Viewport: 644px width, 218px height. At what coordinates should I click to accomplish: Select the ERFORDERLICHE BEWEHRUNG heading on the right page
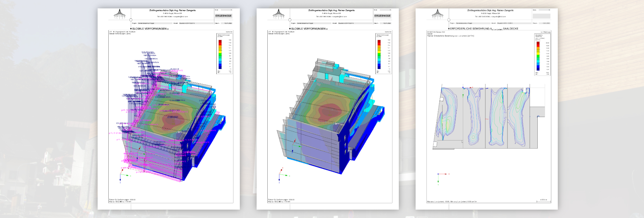[484, 29]
